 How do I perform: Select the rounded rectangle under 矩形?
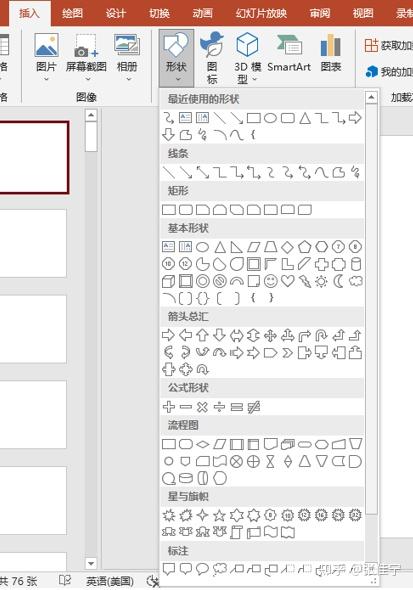[185, 210]
